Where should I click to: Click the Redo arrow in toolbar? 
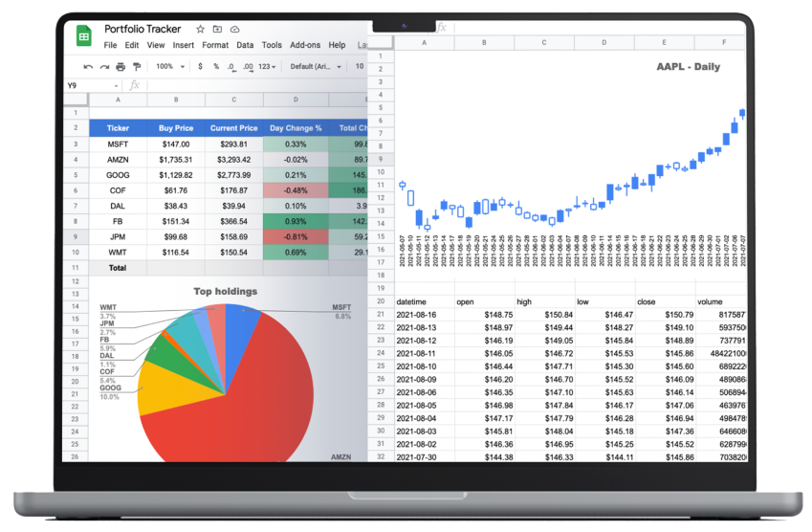pos(104,66)
